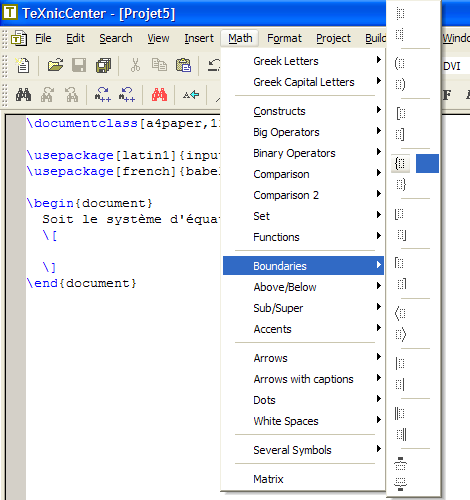The height and width of the screenshot is (500, 470).
Task: Click the TeXnicCenter title bar app icon
Action: pyautogui.click(x=10, y=13)
